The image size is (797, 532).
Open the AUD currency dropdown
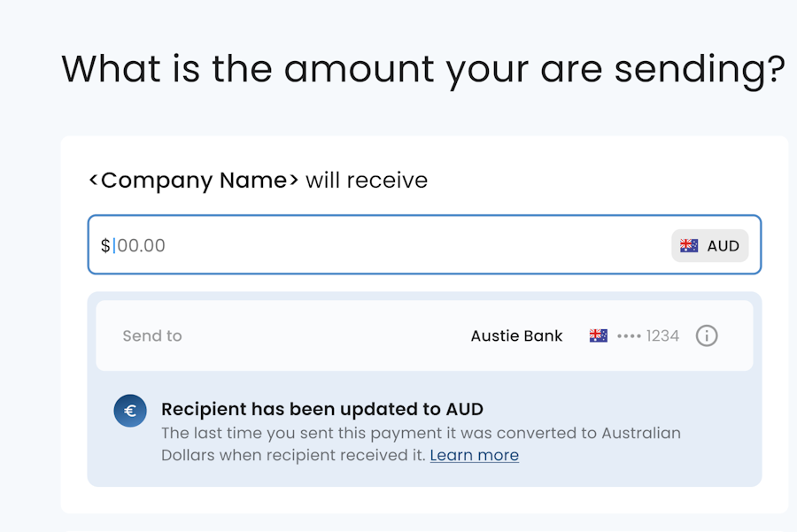click(x=710, y=246)
